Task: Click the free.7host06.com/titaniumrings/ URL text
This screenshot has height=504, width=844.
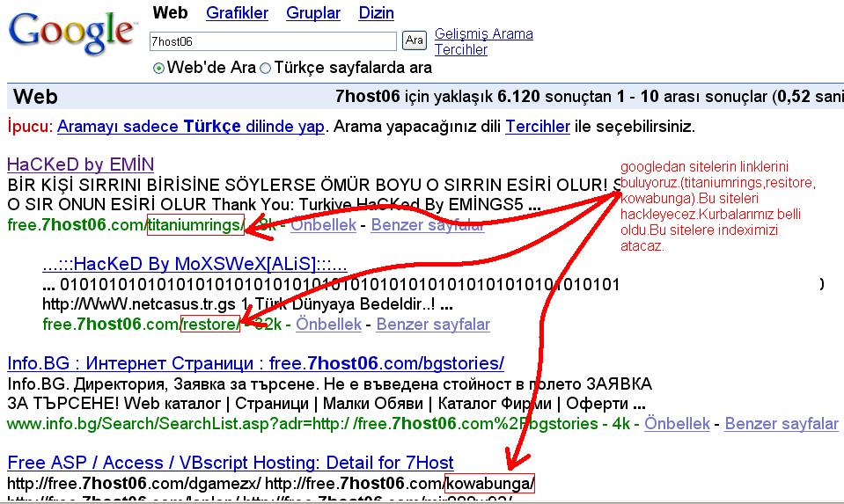Action: pyautogui.click(x=127, y=225)
